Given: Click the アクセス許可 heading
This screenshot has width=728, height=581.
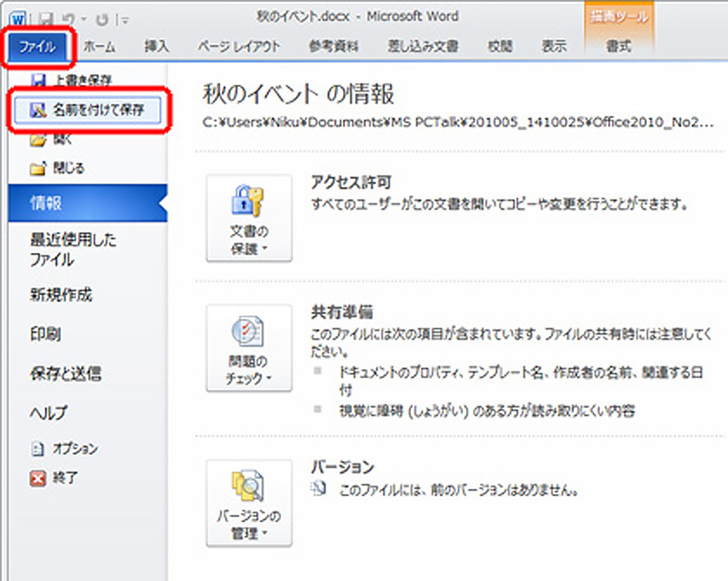Looking at the screenshot, I should [351, 182].
